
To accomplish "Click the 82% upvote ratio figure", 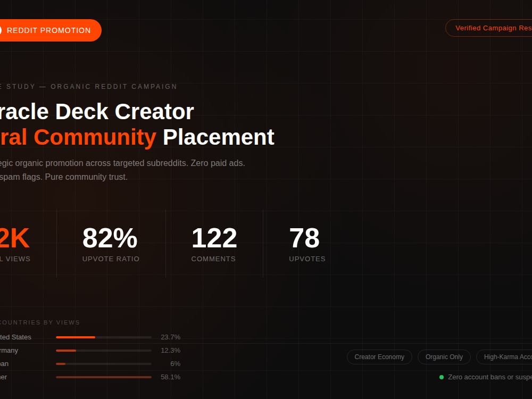I will point(110,238).
